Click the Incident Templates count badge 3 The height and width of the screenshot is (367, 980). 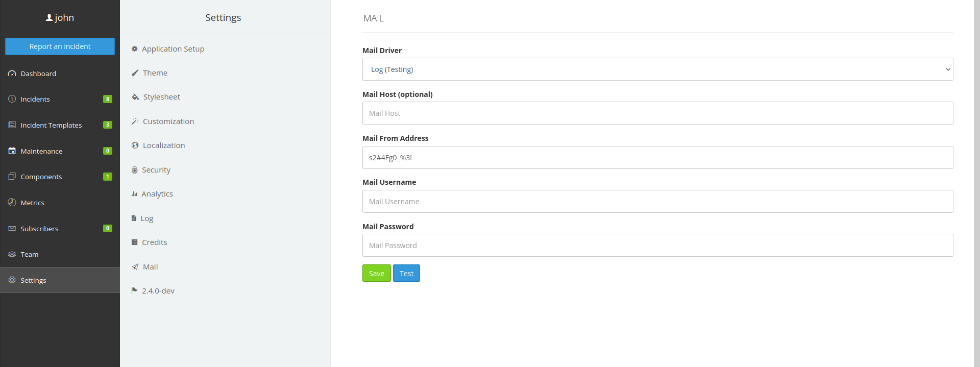pos(108,125)
